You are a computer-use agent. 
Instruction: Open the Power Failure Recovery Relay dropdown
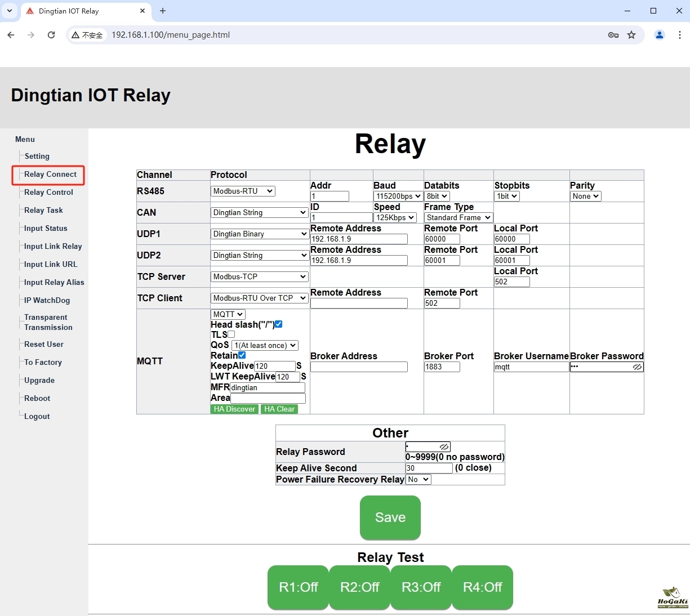[418, 480]
